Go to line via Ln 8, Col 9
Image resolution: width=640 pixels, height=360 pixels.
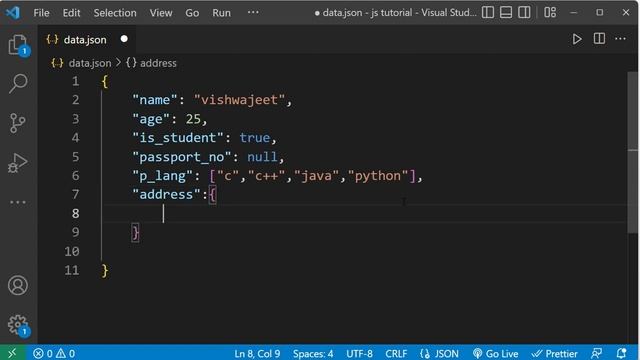tap(257, 353)
